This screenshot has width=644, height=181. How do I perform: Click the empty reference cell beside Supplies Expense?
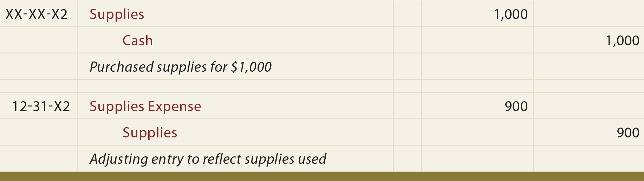407,106
